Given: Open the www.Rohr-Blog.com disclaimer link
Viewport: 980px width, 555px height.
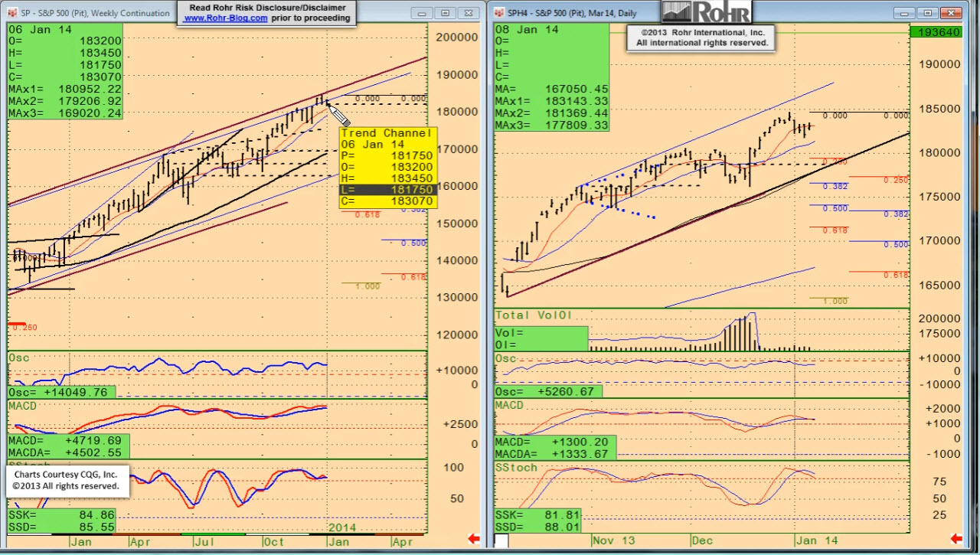Looking at the screenshot, I should tap(225, 18).
